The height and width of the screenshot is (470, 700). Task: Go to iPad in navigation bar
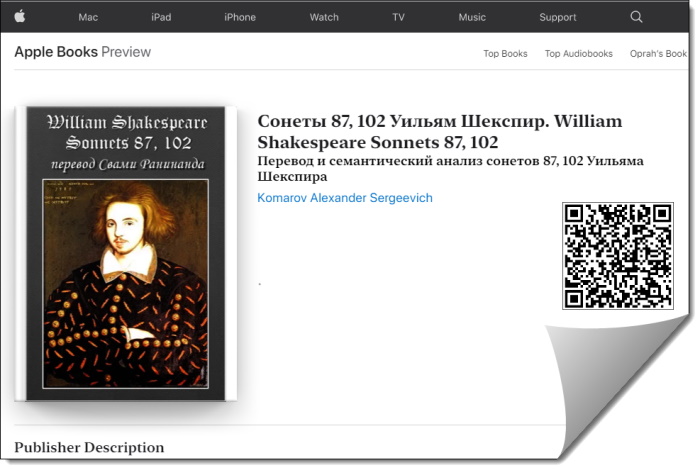tap(161, 17)
